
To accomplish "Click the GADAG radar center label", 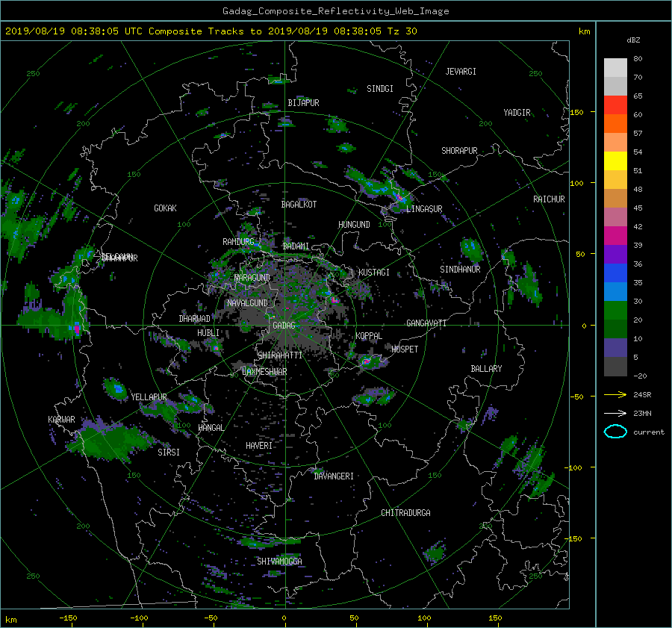I will point(284,326).
